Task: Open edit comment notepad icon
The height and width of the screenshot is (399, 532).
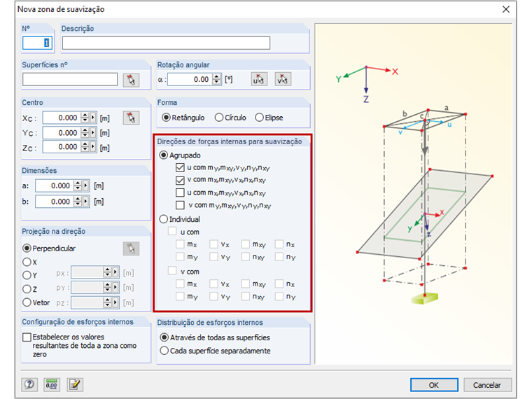Action: (x=75, y=384)
